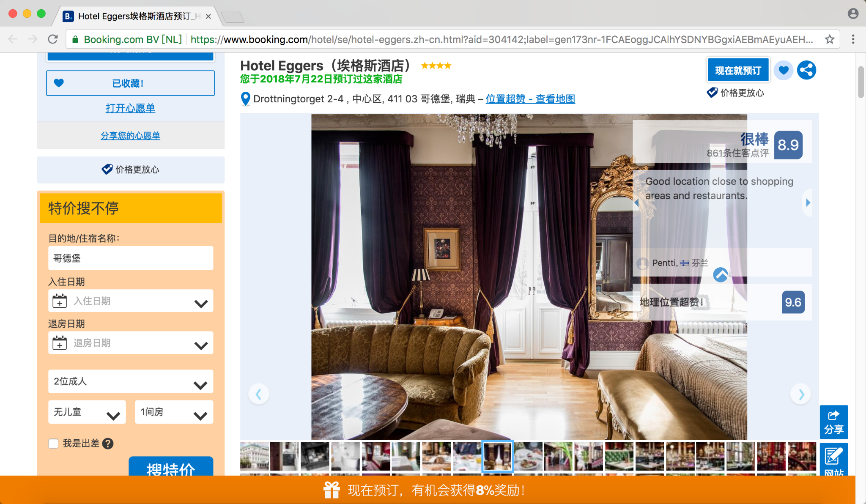Screen dimensions: 866x504
Task: Expand the 2位成人 adults dropdown
Action: click(131, 381)
